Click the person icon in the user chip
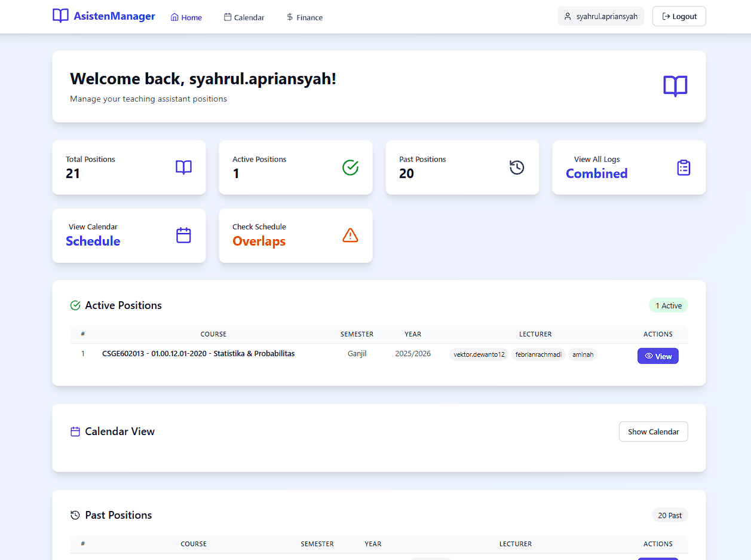 click(x=568, y=16)
